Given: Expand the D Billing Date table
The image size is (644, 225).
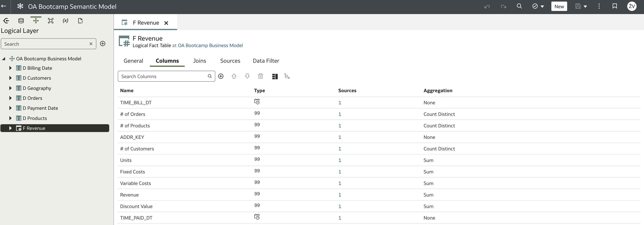Looking at the screenshot, I should pyautogui.click(x=10, y=68).
